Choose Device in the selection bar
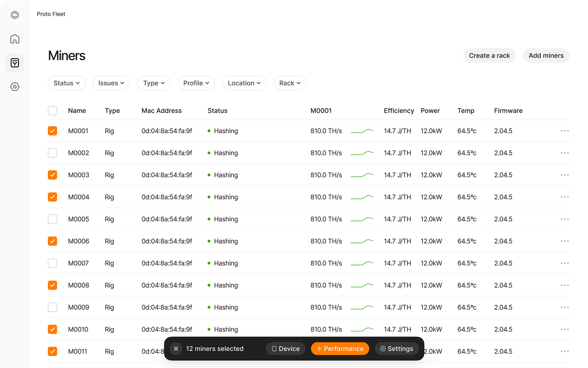This screenshot has width=588, height=368. pos(286,349)
